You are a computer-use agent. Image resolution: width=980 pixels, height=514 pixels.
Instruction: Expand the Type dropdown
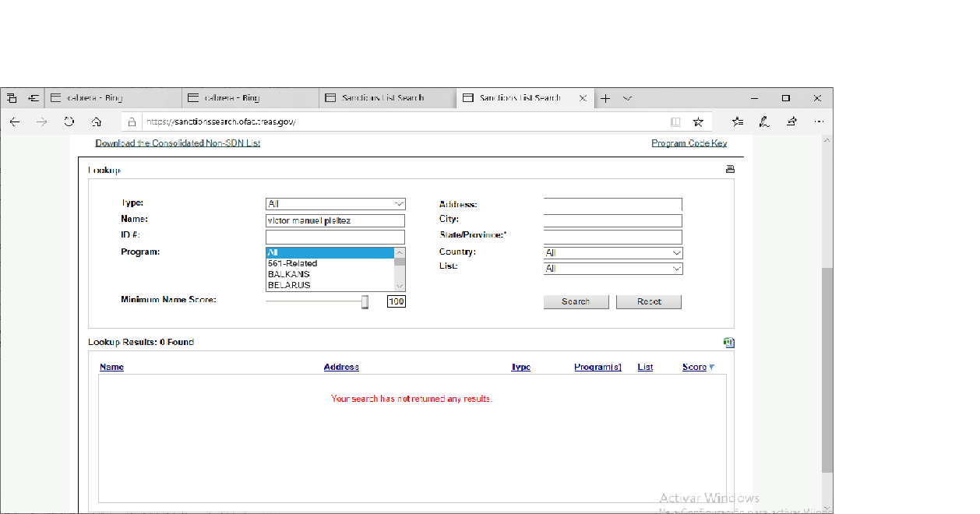click(335, 204)
